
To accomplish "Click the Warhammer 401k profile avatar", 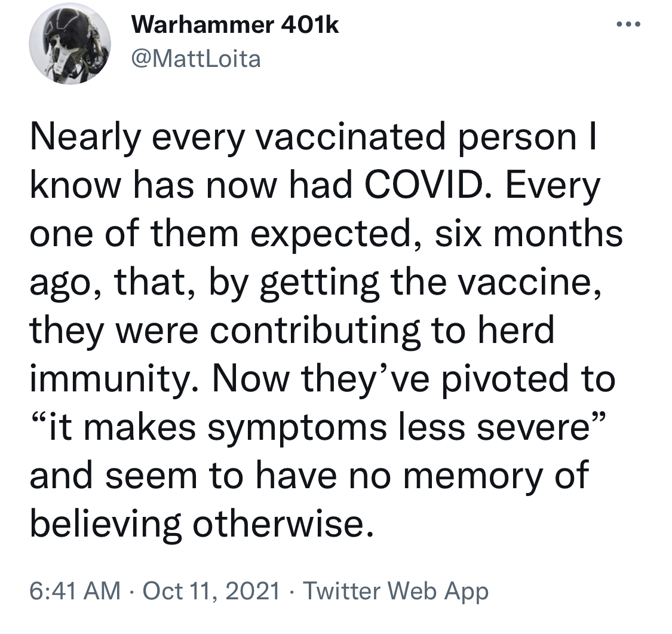I will point(70,47).
